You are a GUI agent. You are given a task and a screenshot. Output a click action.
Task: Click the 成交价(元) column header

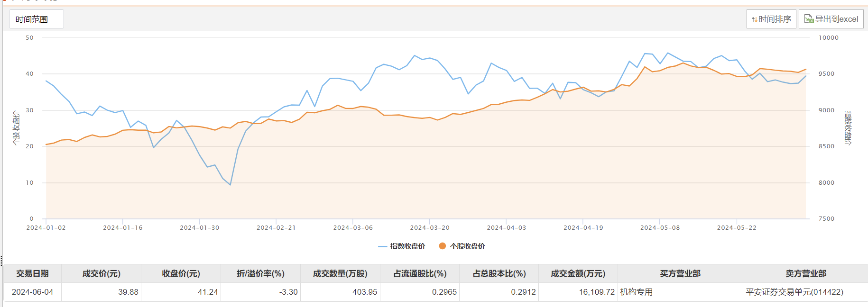101,274
